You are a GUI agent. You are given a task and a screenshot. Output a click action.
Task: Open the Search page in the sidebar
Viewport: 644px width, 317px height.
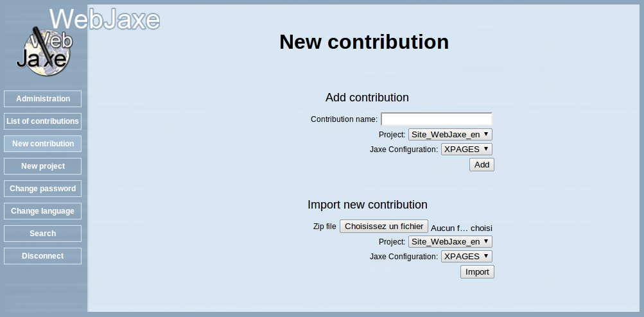pos(43,233)
